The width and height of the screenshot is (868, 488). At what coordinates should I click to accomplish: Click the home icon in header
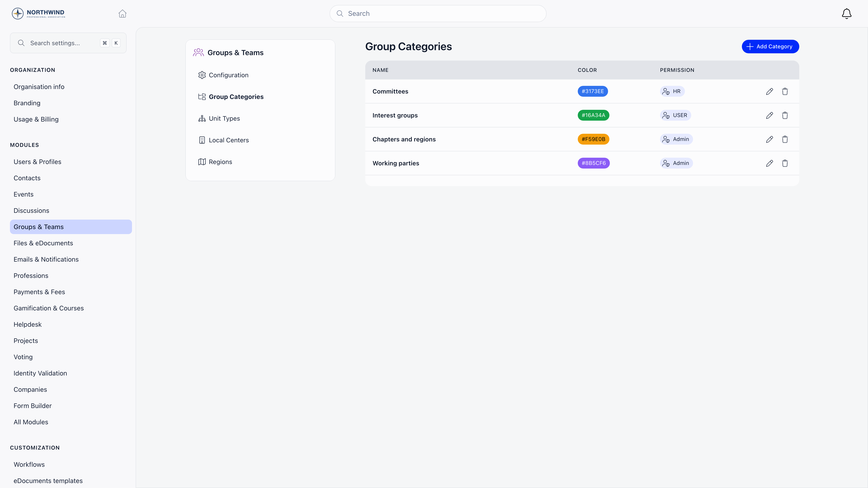(x=122, y=14)
